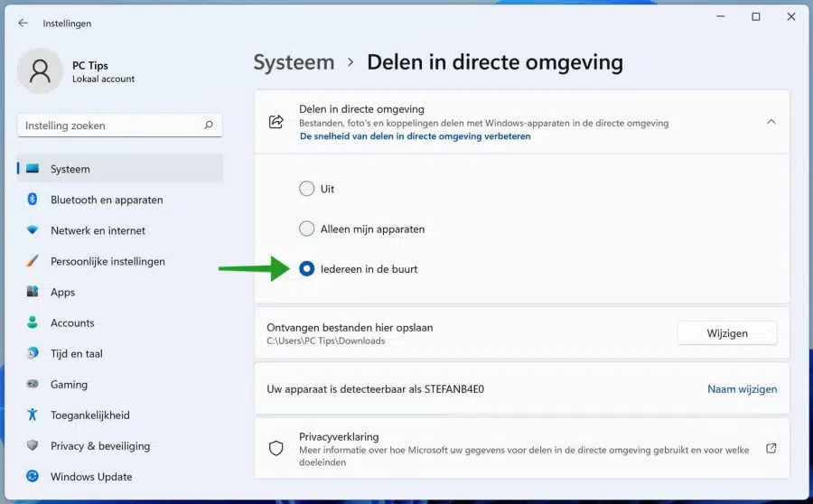Click the Accounts person icon in the sidebar

[x=33, y=322]
